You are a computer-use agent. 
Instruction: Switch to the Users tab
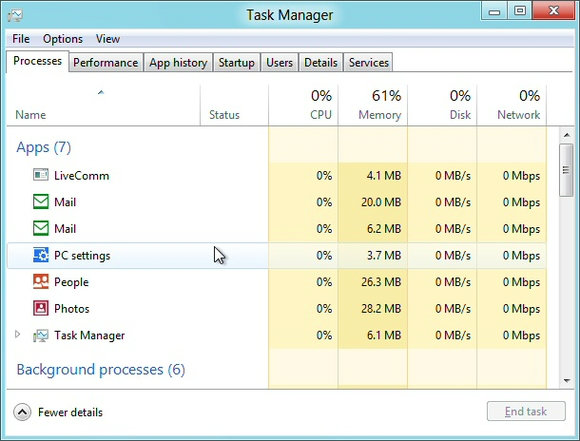click(x=279, y=63)
